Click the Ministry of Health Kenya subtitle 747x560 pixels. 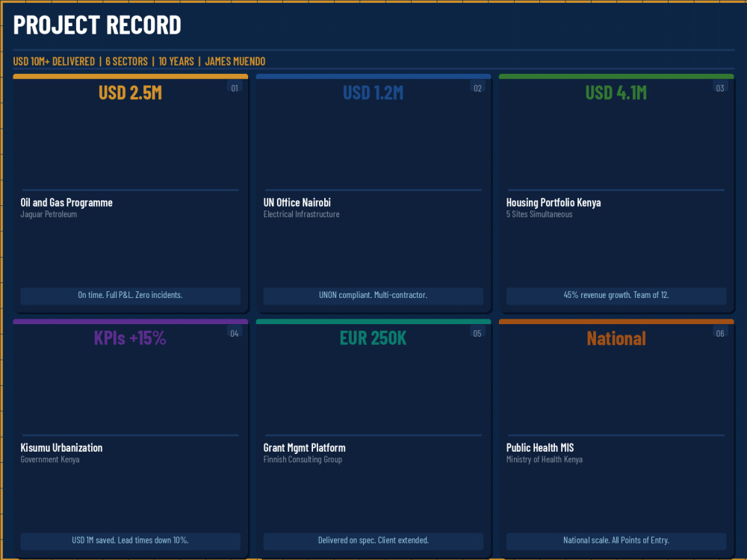[x=545, y=459]
